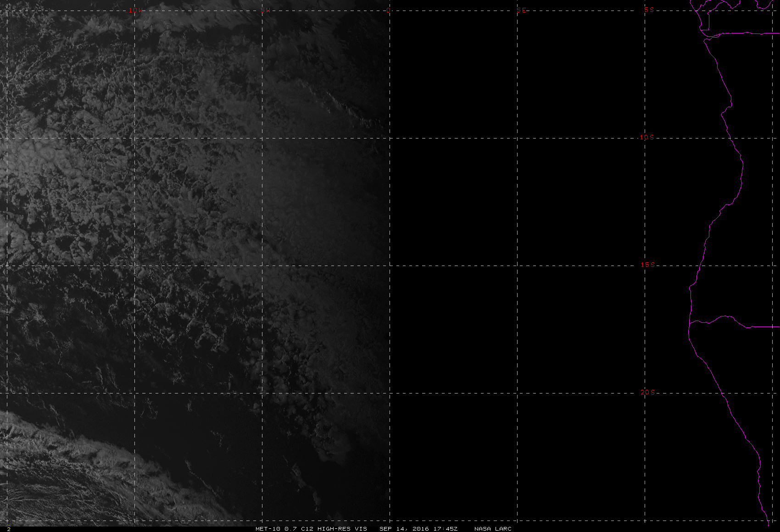
Task: Click the yellow "2" in the caption bar
Action: click(8, 529)
